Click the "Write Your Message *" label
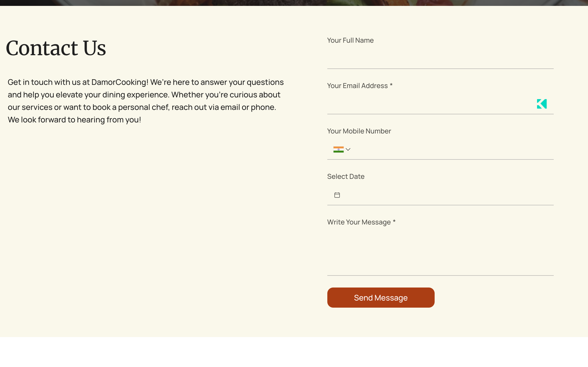Image resolution: width=588 pixels, height=367 pixels. coord(361,222)
